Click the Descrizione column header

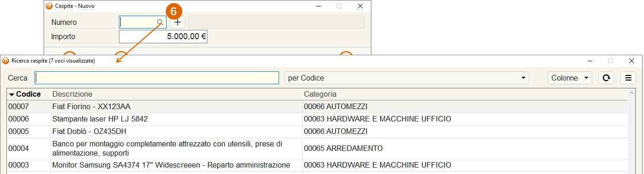tap(176, 94)
